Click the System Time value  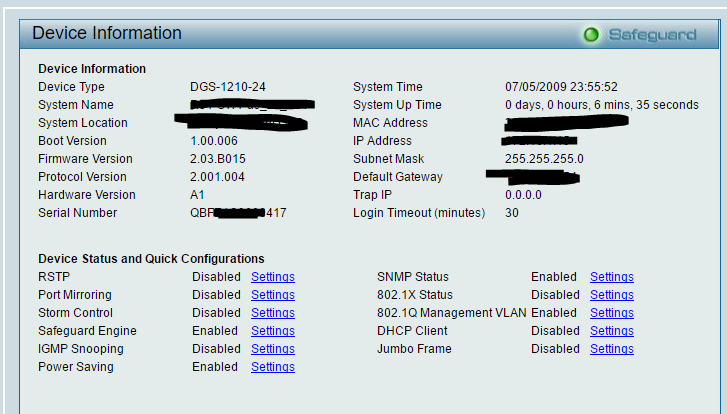point(561,87)
